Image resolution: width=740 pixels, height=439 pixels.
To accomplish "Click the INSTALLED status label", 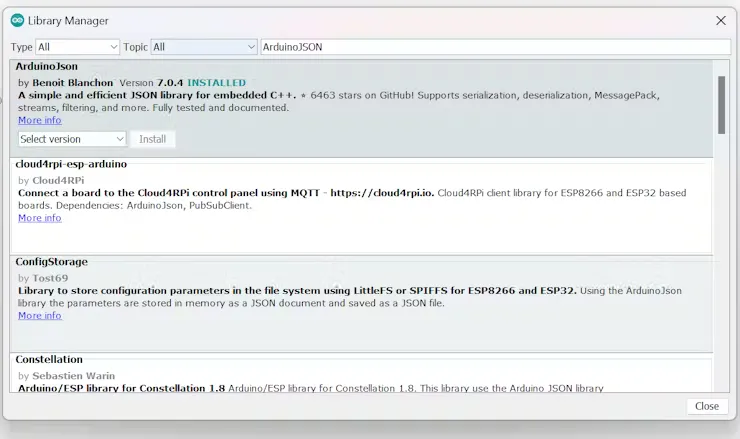I will (x=217, y=83).
